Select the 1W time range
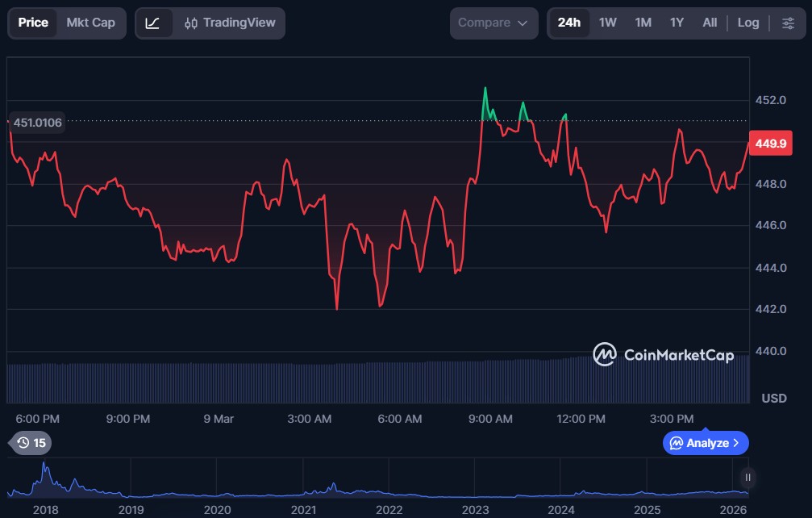The width and height of the screenshot is (812, 518). [607, 23]
